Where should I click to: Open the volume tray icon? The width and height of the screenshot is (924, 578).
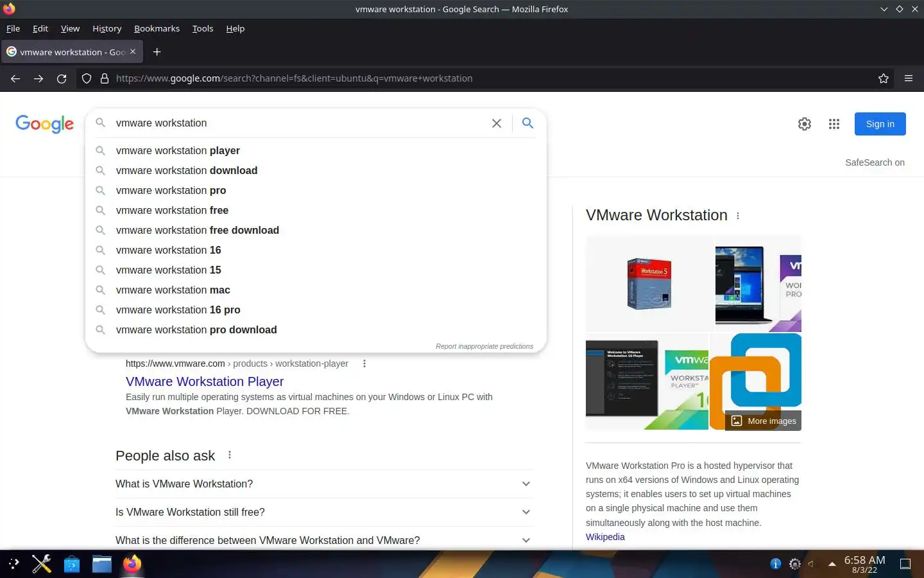(812, 564)
